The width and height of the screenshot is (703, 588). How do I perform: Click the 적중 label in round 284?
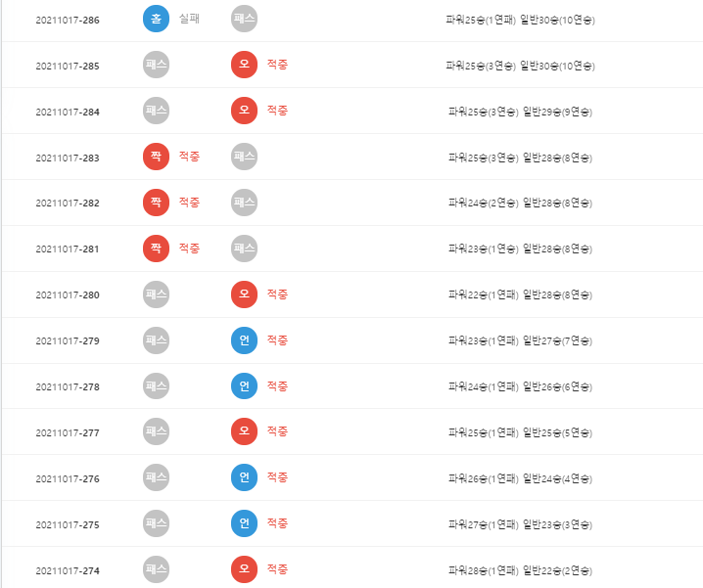(277, 111)
